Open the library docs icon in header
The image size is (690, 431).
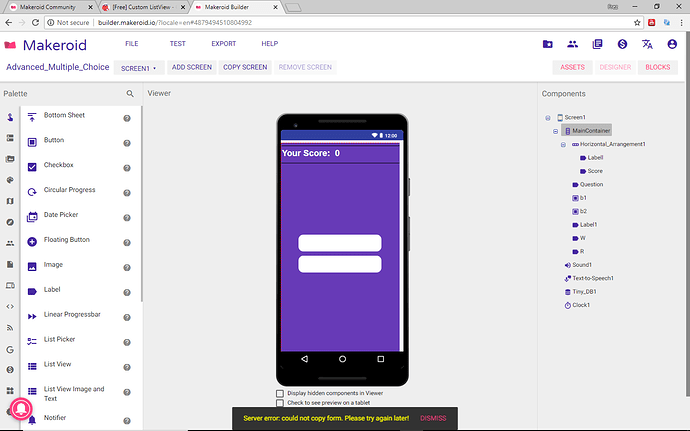[x=597, y=44]
